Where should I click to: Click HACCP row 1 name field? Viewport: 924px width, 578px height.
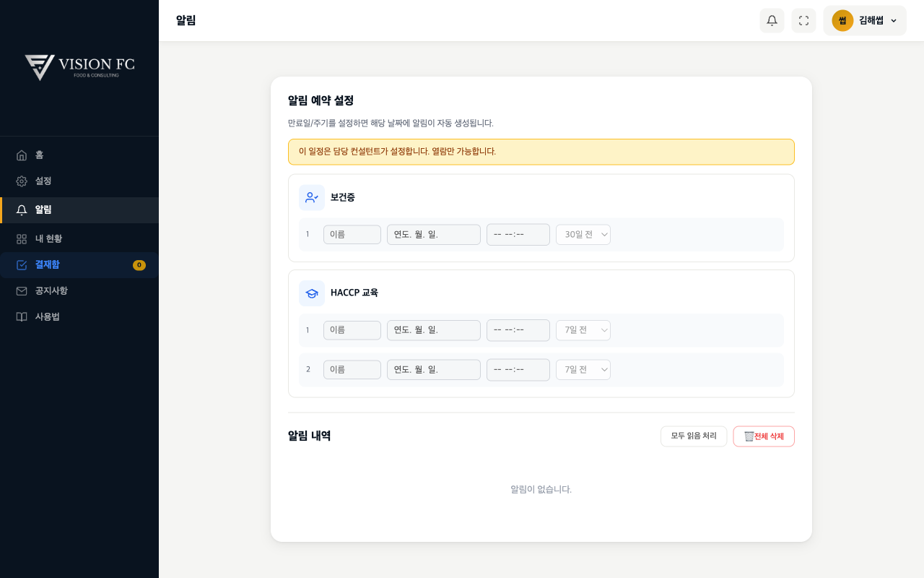(x=352, y=330)
